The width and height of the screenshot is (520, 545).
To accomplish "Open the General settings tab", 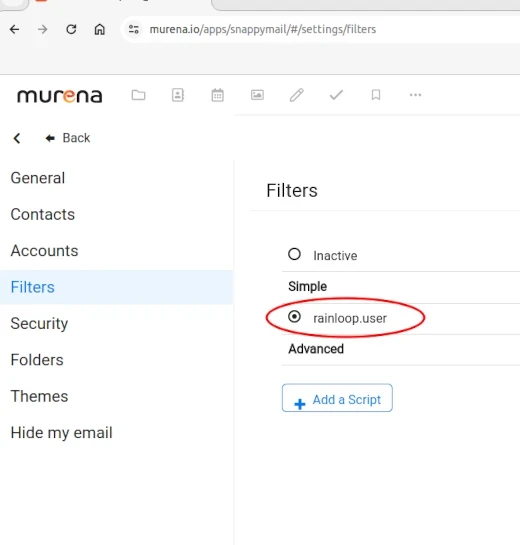I will click(x=38, y=178).
